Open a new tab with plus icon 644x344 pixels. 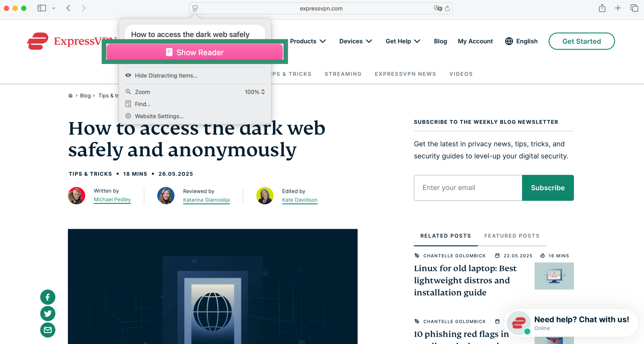point(618,8)
